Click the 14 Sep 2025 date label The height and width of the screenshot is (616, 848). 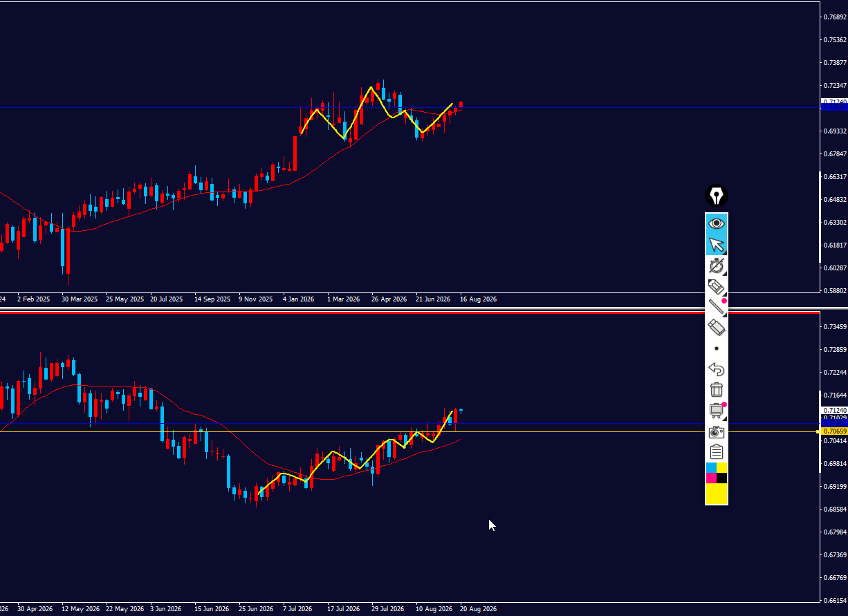[212, 299]
